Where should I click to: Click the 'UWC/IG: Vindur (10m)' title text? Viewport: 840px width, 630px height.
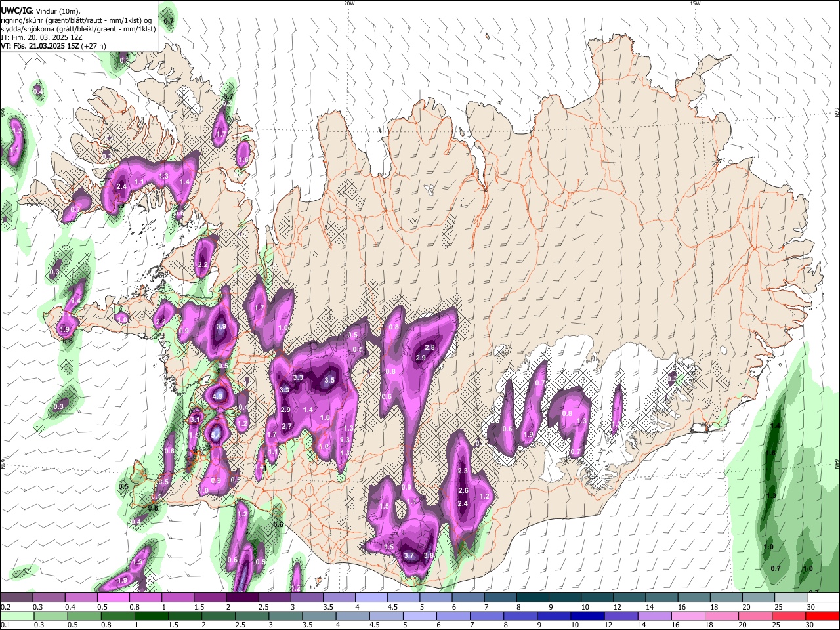click(41, 10)
